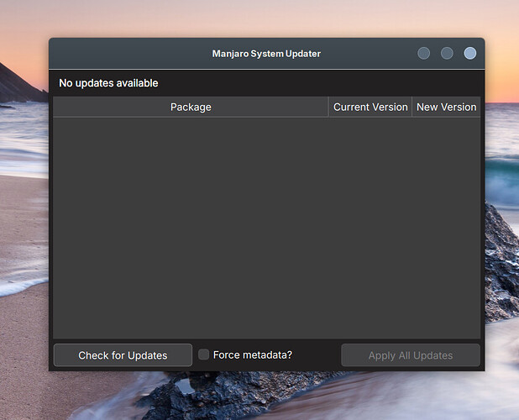Viewport: 519px width, 420px height.
Task: Click the leftmost gray title bar button
Action: pyautogui.click(x=423, y=53)
